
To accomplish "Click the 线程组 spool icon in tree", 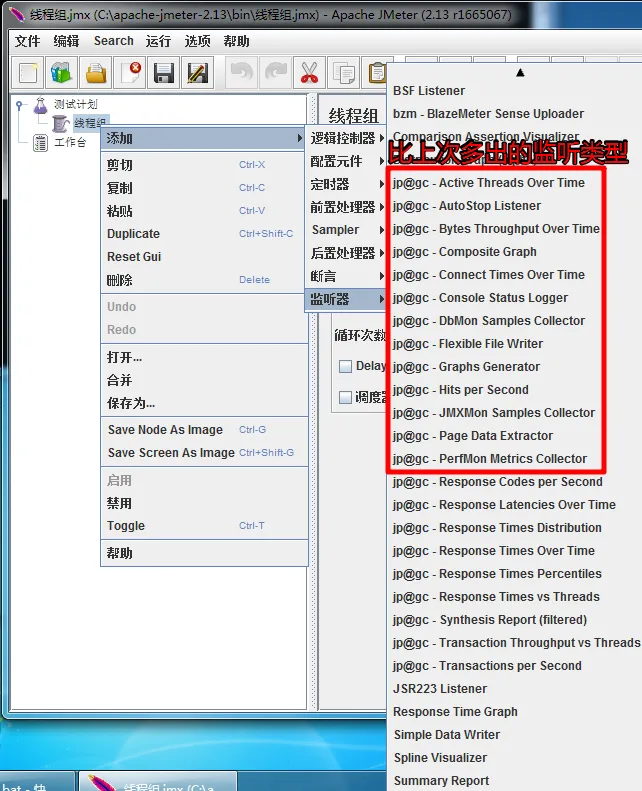I will 60,124.
